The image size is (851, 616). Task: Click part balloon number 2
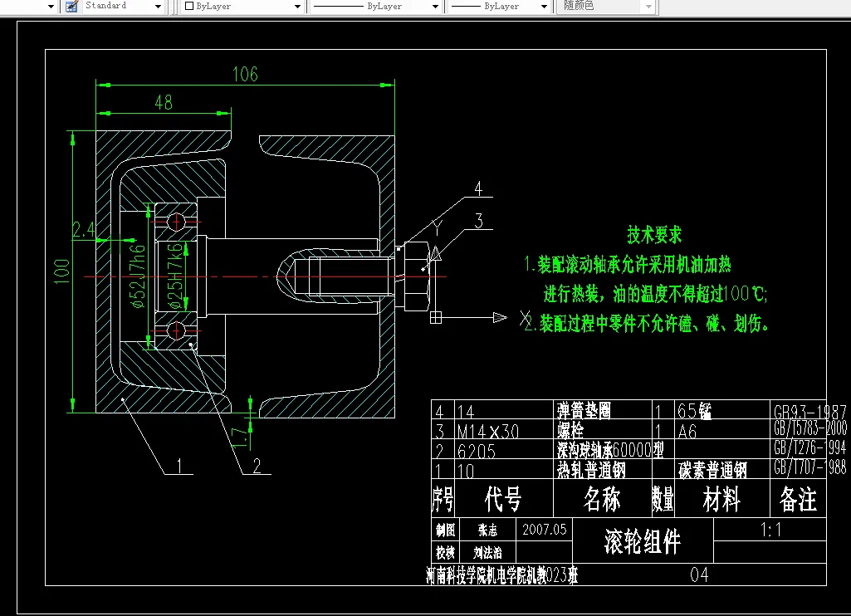click(257, 465)
